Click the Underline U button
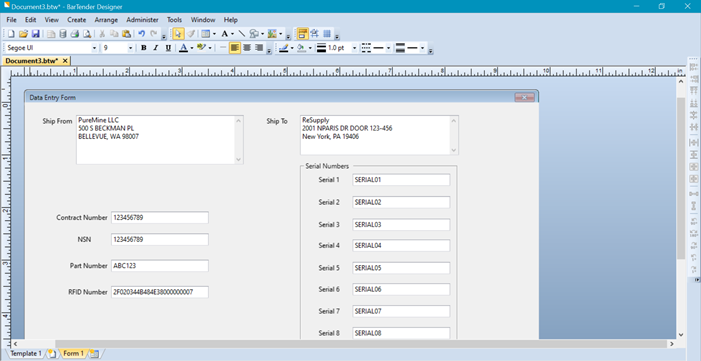This screenshot has width=701, height=361. click(x=168, y=48)
